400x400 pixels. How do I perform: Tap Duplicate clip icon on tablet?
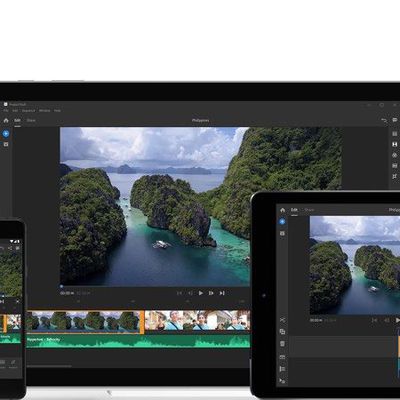(x=282, y=332)
